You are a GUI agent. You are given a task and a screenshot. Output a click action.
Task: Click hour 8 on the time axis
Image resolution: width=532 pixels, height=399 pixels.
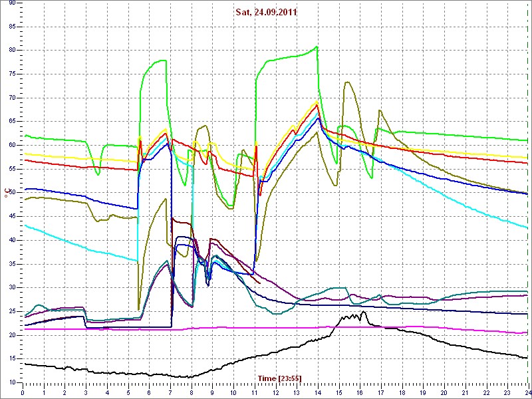(192, 392)
